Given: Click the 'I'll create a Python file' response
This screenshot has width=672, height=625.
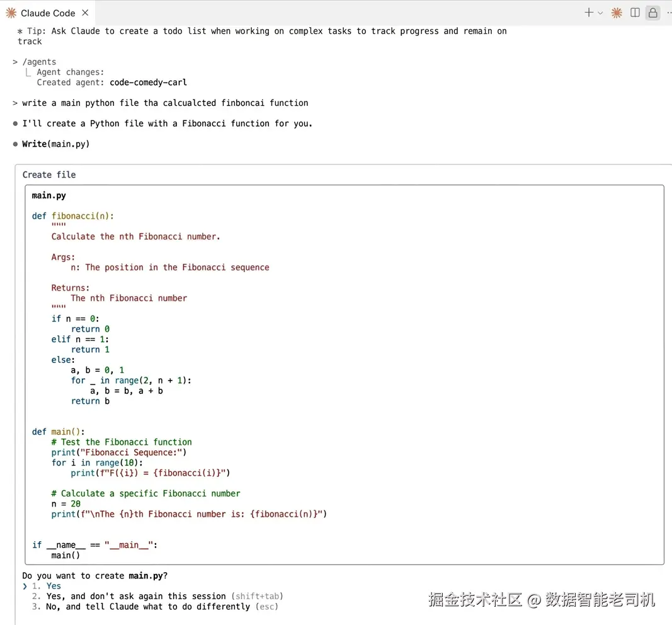Looking at the screenshot, I should click(x=167, y=123).
